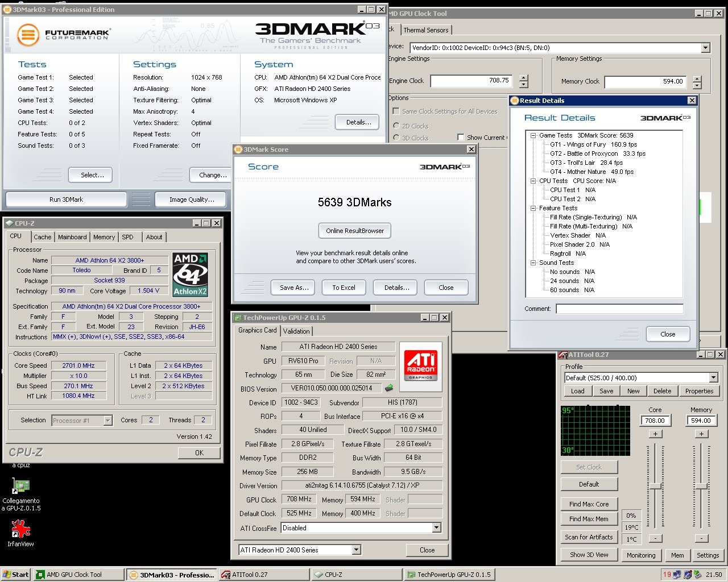The image size is (728, 582).
Task: Decrease Memory Clock using stepper down arrow
Action: [x=697, y=85]
